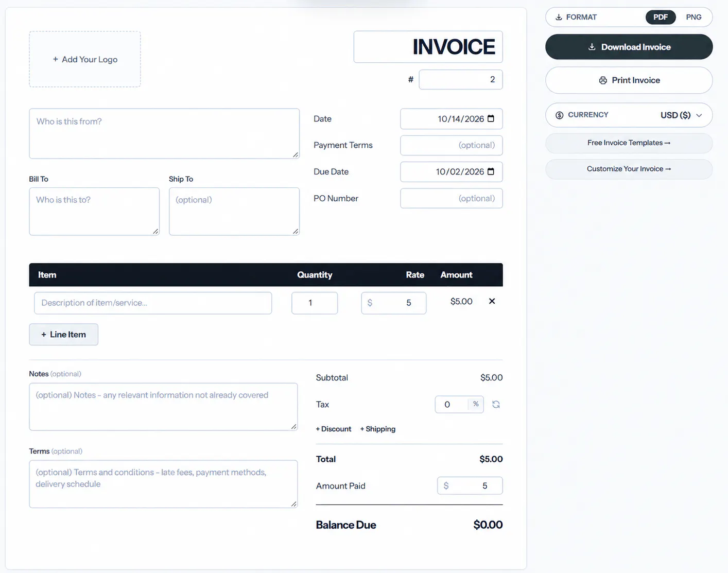The image size is (728, 573).
Task: Focus the PO Number field
Action: 452,198
